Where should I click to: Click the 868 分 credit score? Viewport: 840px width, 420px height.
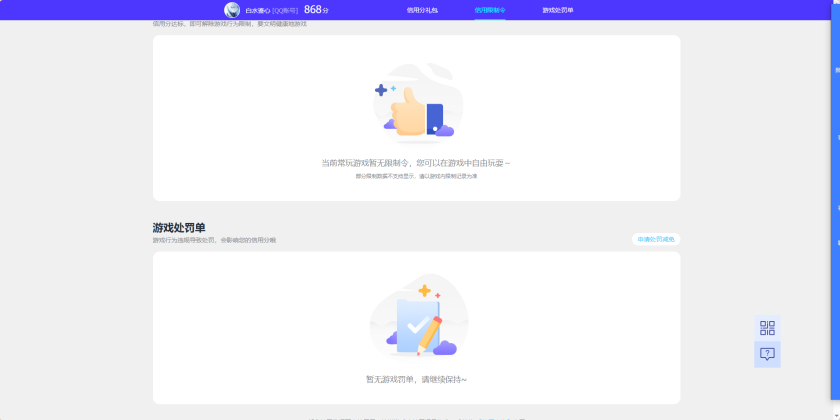(316, 10)
